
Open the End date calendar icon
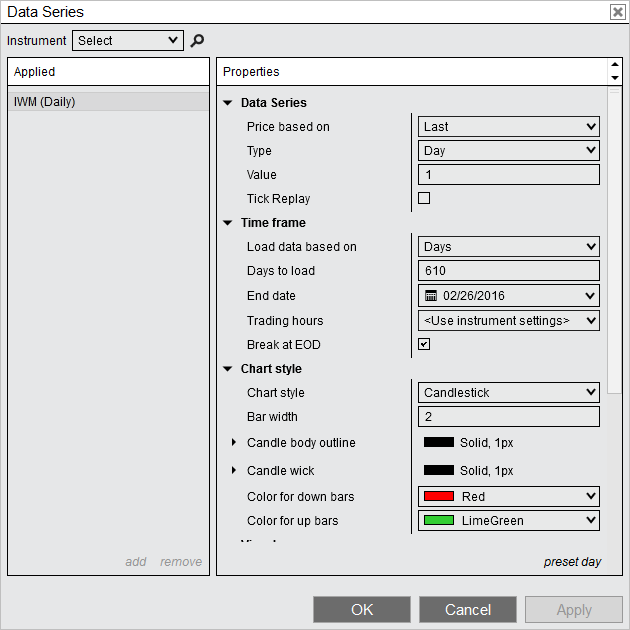click(x=431, y=296)
